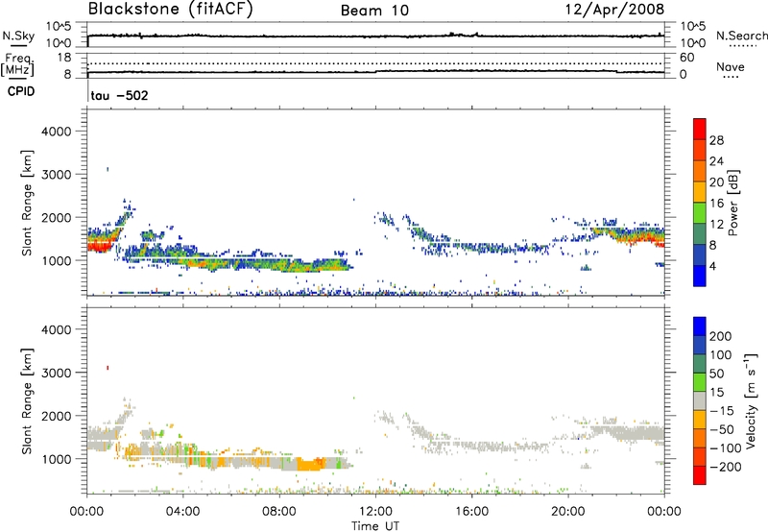Click the "12:00" time axis label
Viewport: 768px width, 532px height.
375,512
